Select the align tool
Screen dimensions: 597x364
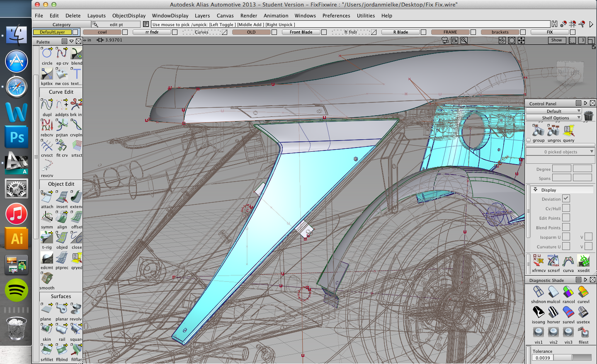coord(62,217)
